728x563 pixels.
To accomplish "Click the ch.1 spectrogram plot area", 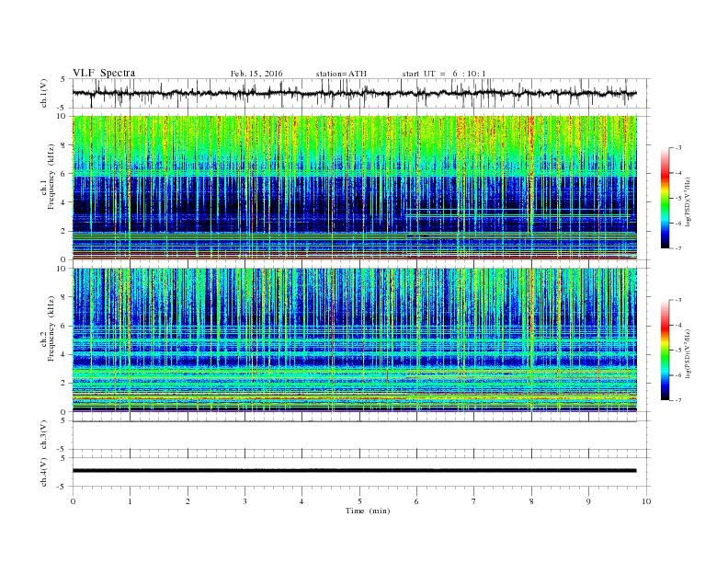I will pyautogui.click(x=354, y=188).
